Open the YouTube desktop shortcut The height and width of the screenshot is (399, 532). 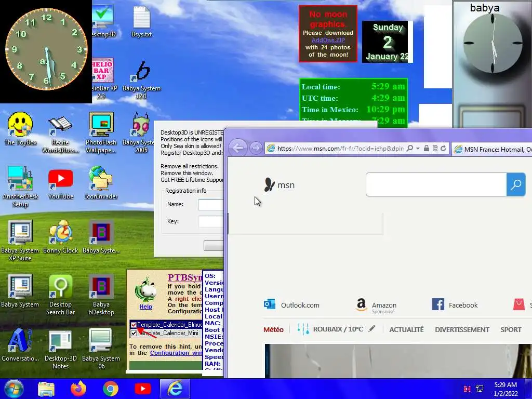[x=60, y=184]
